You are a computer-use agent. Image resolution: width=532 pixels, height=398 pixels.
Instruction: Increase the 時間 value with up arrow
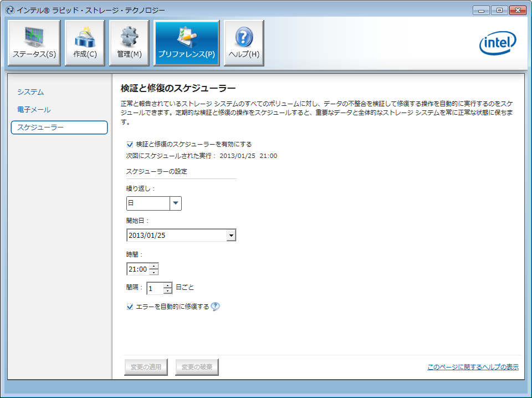(x=154, y=267)
